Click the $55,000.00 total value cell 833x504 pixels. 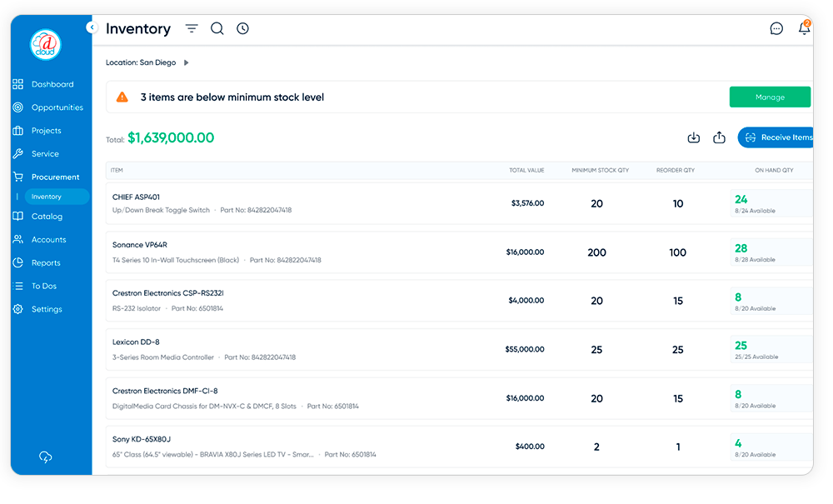click(x=524, y=349)
